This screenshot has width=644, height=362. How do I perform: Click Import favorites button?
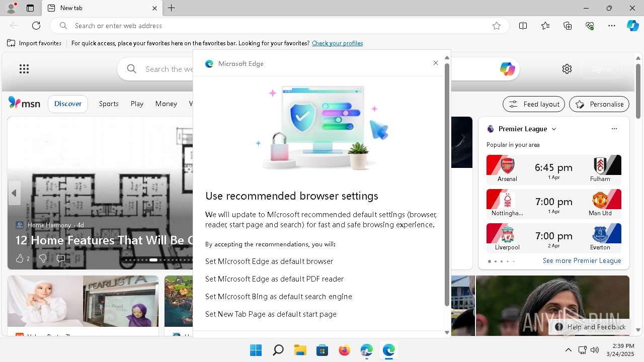[x=34, y=43]
